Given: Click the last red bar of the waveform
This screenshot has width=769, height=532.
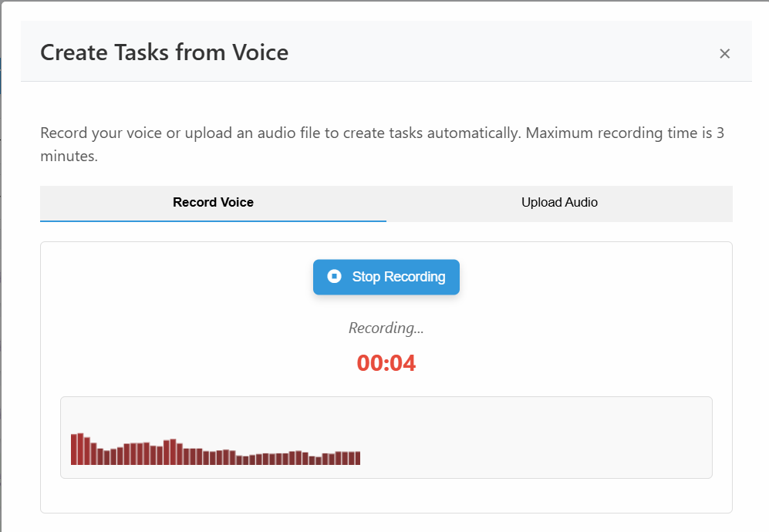Looking at the screenshot, I should click(x=358, y=458).
